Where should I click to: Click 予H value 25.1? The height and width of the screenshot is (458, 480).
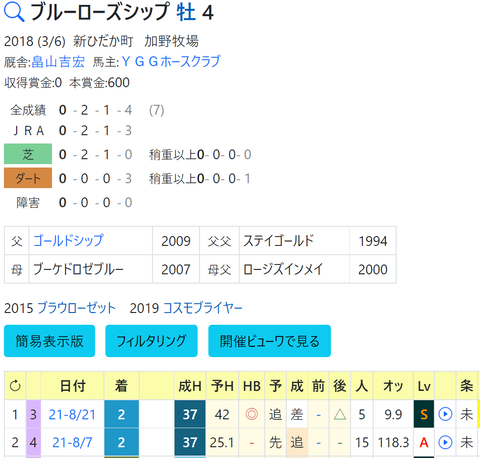coord(222,442)
